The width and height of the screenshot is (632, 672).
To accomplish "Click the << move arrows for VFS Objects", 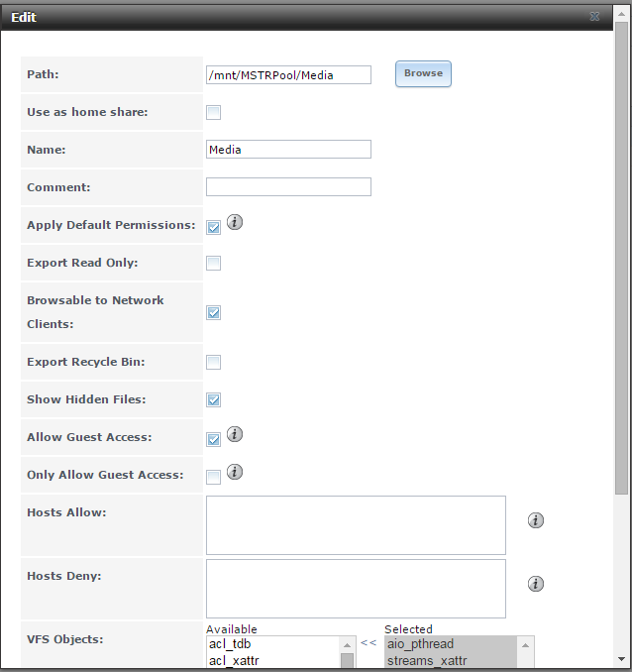I will (369, 642).
